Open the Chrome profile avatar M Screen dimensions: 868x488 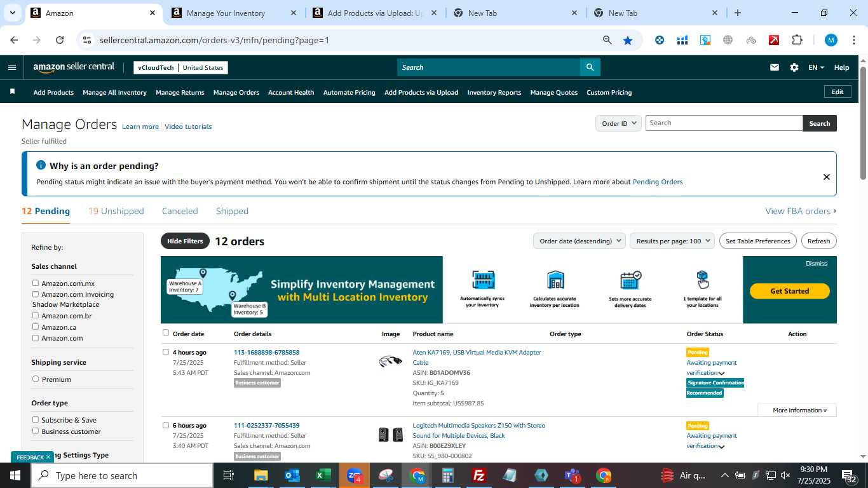coord(831,40)
